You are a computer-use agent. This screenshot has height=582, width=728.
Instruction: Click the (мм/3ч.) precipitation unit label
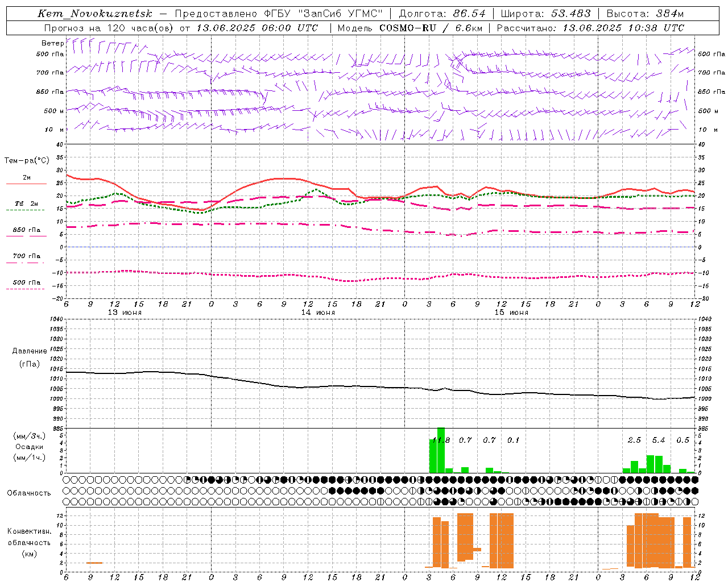(28, 436)
